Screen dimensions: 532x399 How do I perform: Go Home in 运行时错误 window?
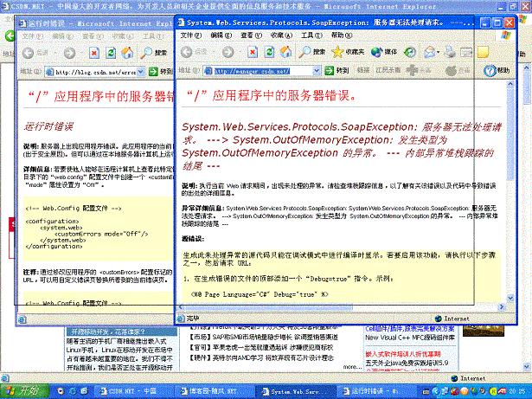coord(127,53)
